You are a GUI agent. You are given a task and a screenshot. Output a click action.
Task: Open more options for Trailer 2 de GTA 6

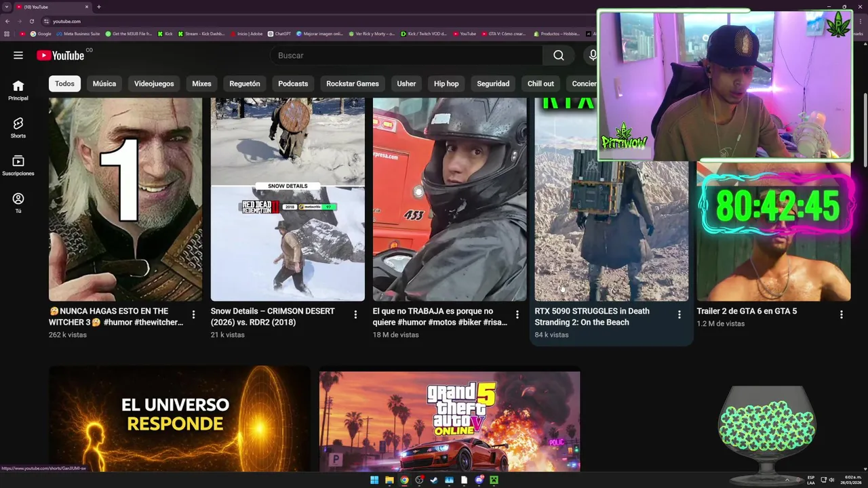tap(842, 314)
